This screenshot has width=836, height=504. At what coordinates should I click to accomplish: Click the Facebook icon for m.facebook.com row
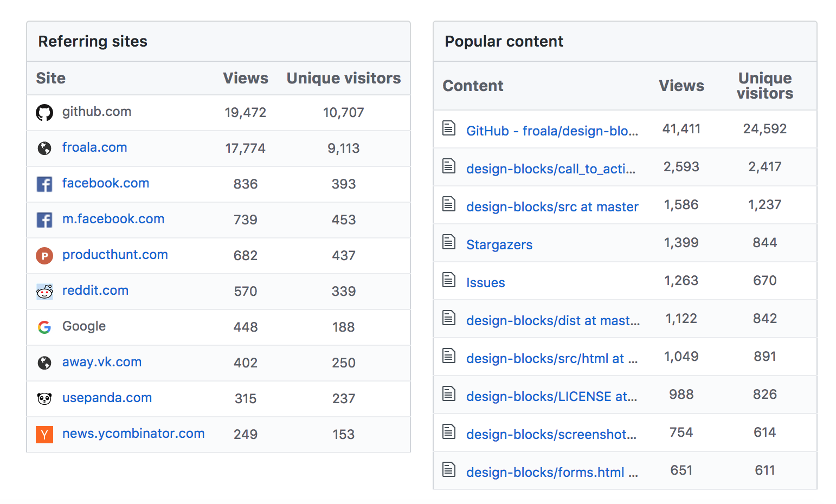pyautogui.click(x=44, y=220)
